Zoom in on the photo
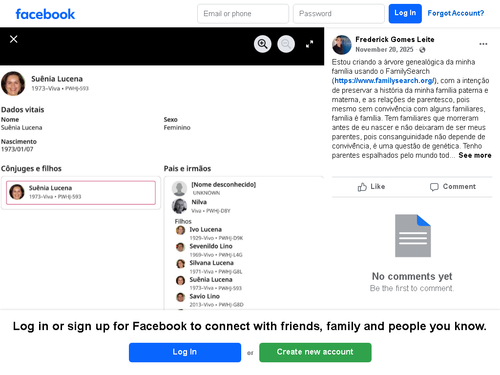Screen dimensions: 500x375 coord(263,44)
